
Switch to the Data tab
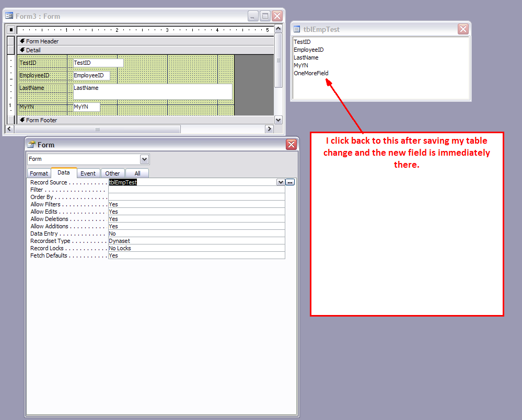(x=64, y=173)
